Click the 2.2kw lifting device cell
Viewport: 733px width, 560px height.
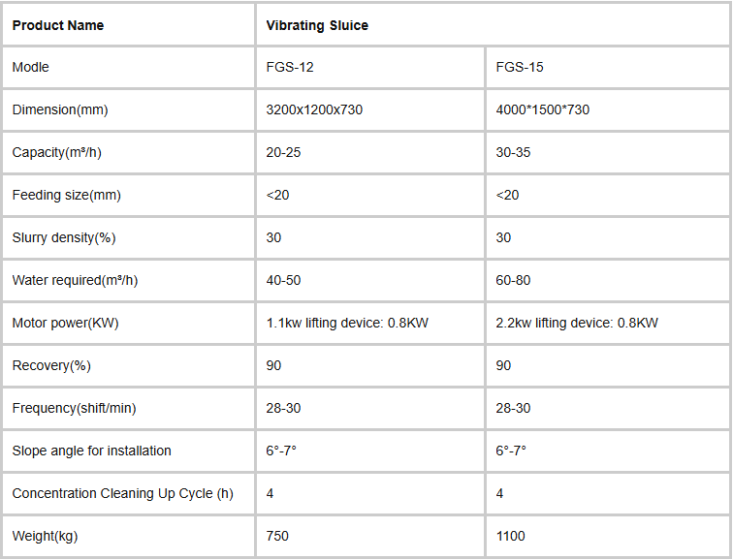577,324
